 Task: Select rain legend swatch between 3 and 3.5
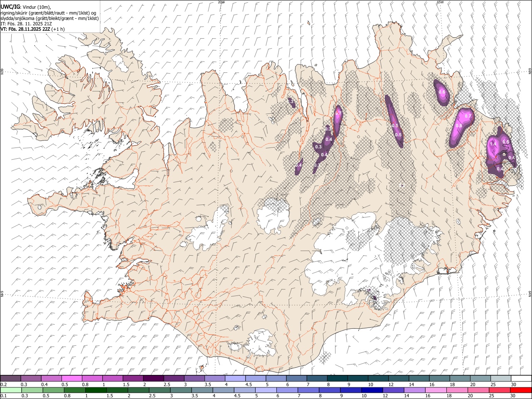click(181, 390)
